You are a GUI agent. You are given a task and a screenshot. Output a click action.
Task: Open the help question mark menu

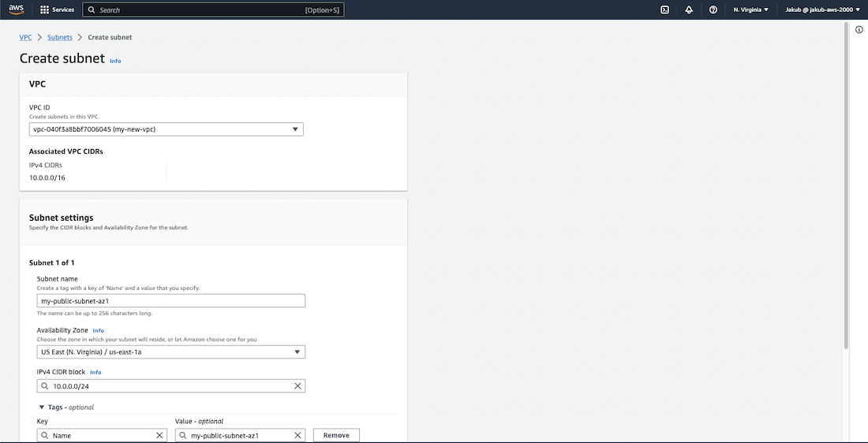click(x=713, y=10)
